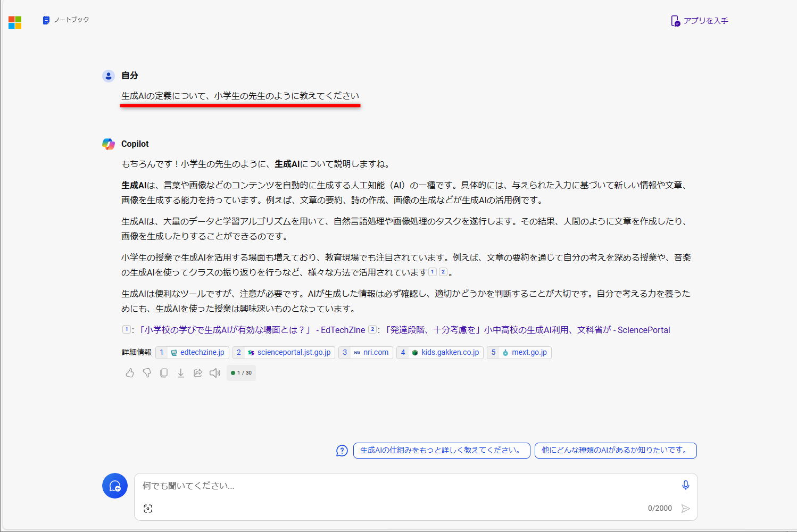This screenshot has width=797, height=532.
Task: Give a thumbs down to the response
Action: point(146,373)
